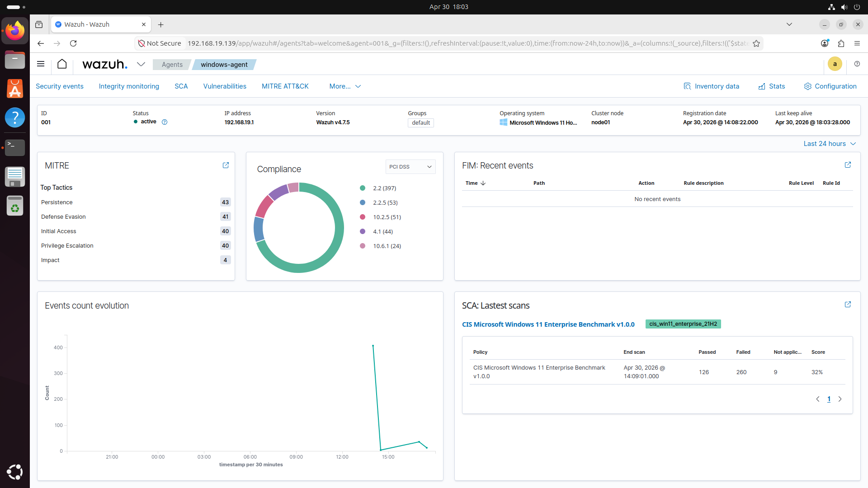This screenshot has height=488, width=868.
Task: Open MITRE panel in new view icon
Action: [226, 165]
